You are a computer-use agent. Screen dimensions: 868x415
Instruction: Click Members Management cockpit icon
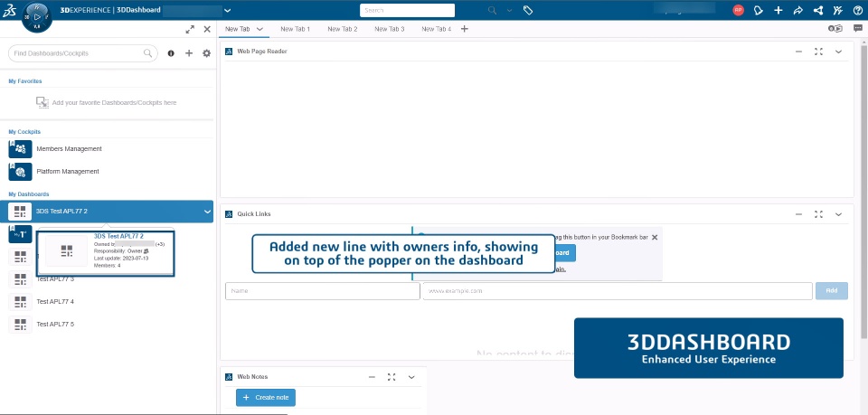click(20, 149)
